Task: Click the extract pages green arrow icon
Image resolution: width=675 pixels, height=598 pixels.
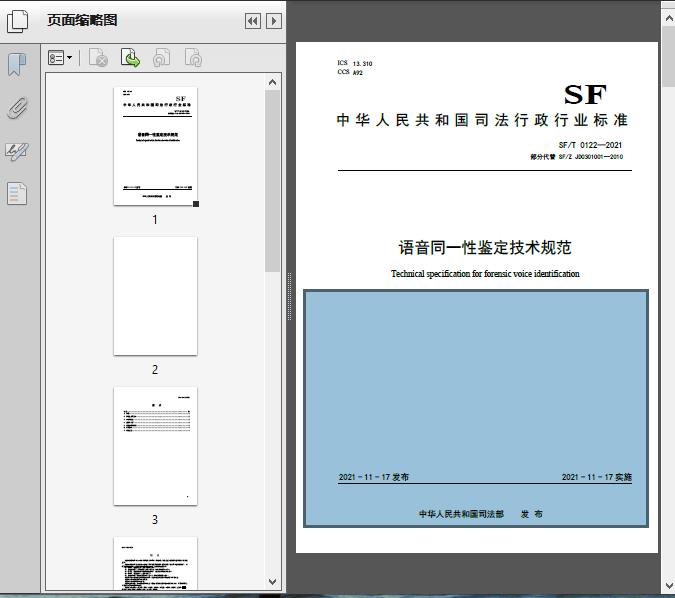Action: tap(130, 58)
